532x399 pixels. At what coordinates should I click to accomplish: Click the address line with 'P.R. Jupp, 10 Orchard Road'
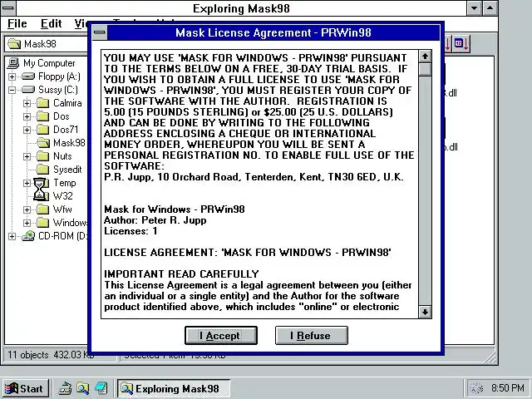[254, 177]
